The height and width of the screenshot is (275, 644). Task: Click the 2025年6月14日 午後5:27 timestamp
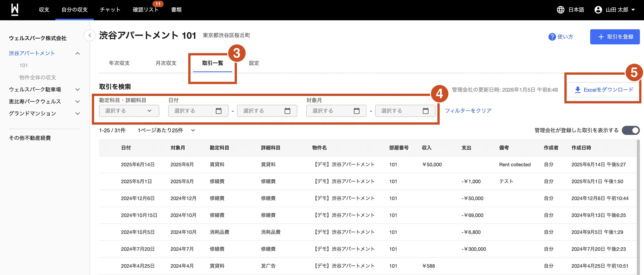tap(599, 165)
